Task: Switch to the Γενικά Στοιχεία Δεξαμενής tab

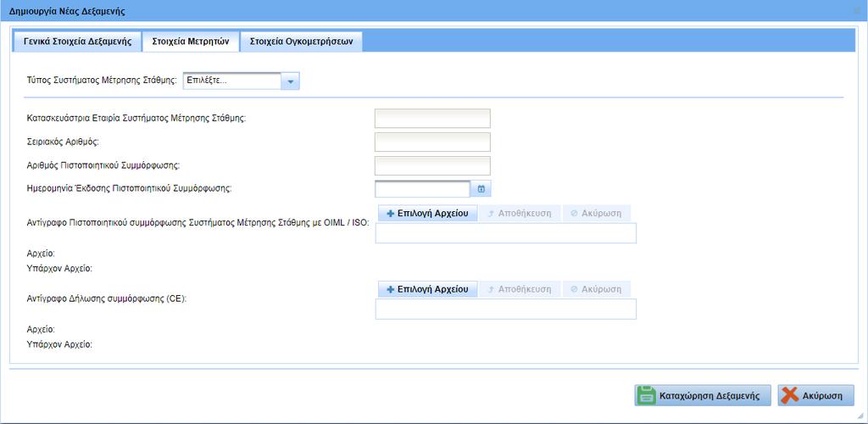Action: [77, 42]
